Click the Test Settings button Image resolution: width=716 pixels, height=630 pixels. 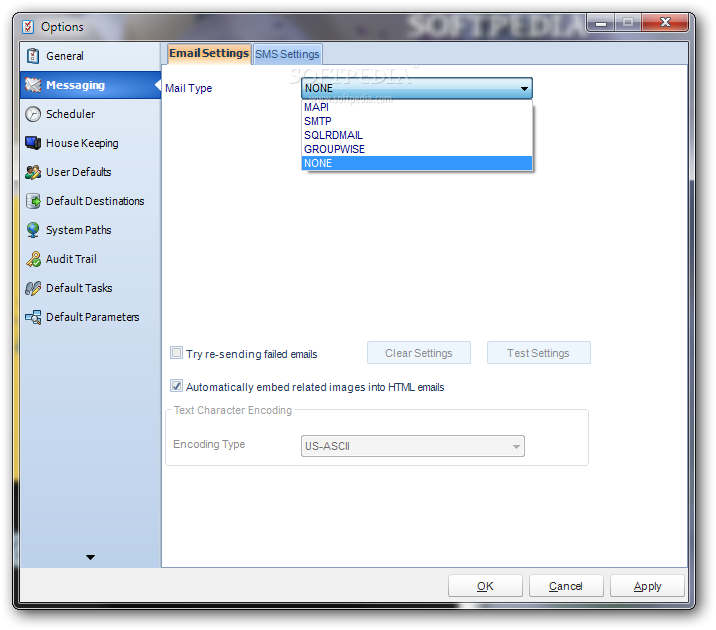538,353
